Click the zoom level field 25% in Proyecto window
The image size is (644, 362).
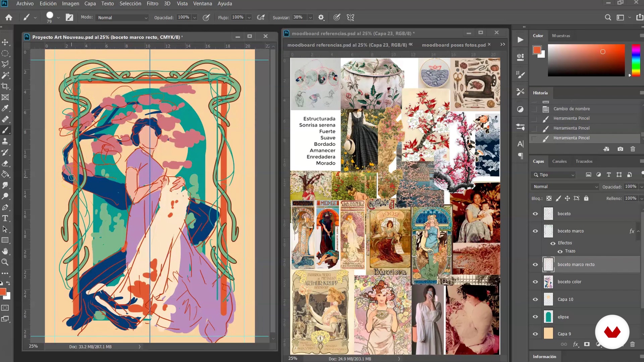[x=33, y=347]
